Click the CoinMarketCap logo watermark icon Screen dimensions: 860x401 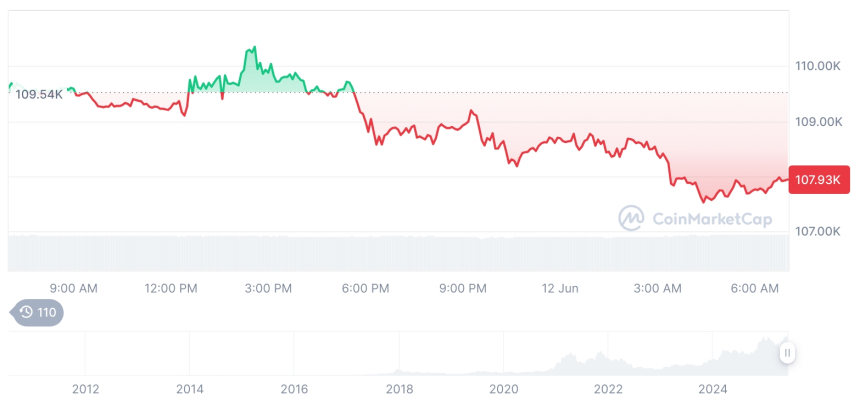click(631, 218)
